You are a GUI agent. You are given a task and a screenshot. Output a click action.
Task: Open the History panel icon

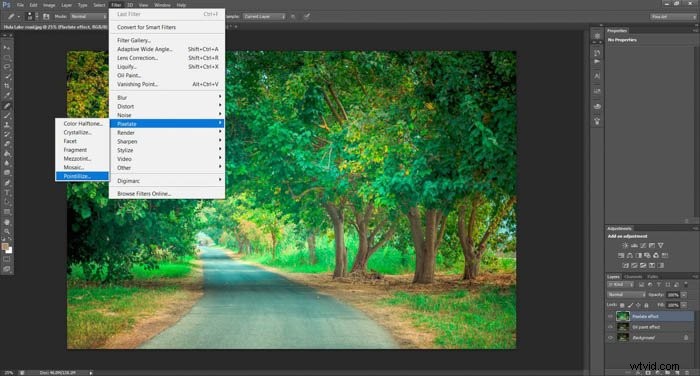coord(597,52)
